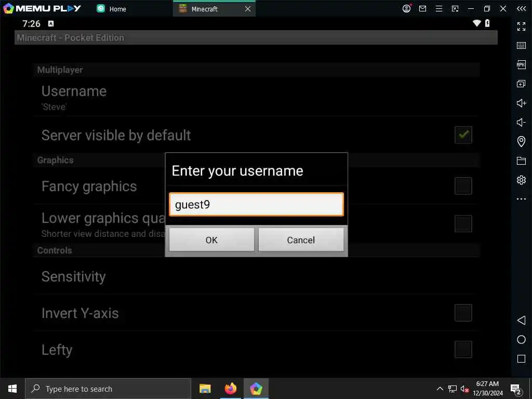Click the Android Wi-Fi status icon
The width and height of the screenshot is (532, 399).
pyautogui.click(x=477, y=23)
